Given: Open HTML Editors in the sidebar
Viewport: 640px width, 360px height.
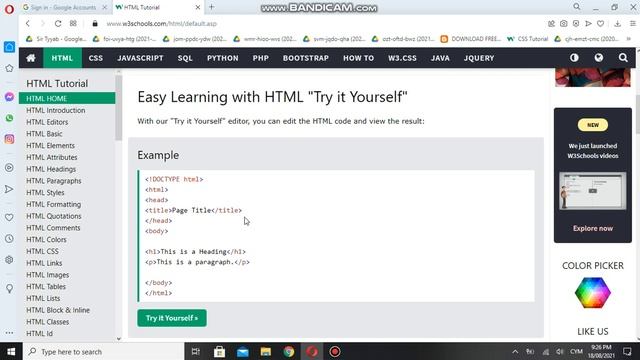Looking at the screenshot, I should coord(47,122).
